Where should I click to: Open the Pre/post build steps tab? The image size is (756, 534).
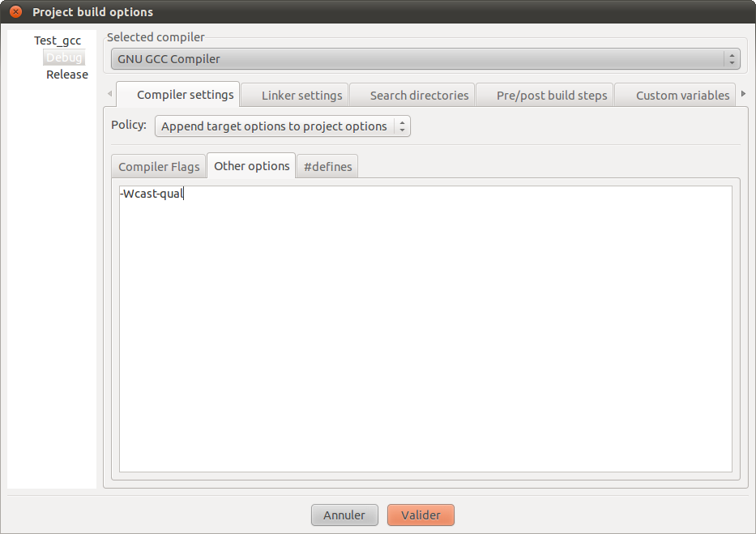pos(545,95)
